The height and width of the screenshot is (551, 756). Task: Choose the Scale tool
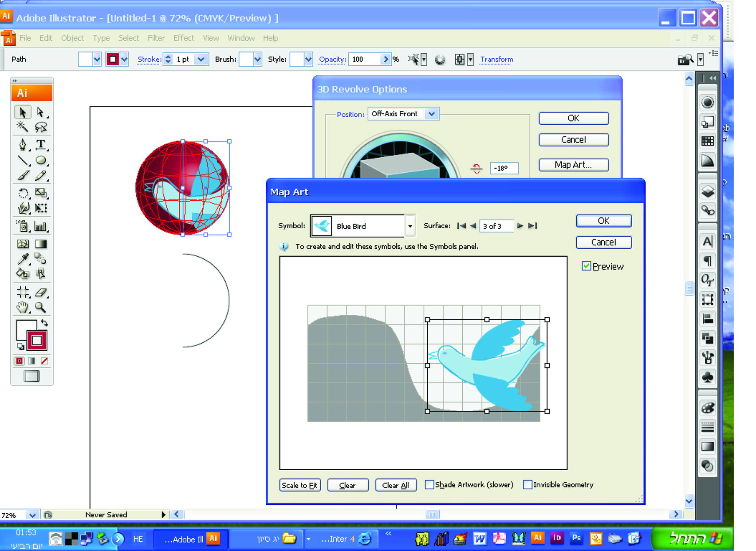click(x=40, y=193)
